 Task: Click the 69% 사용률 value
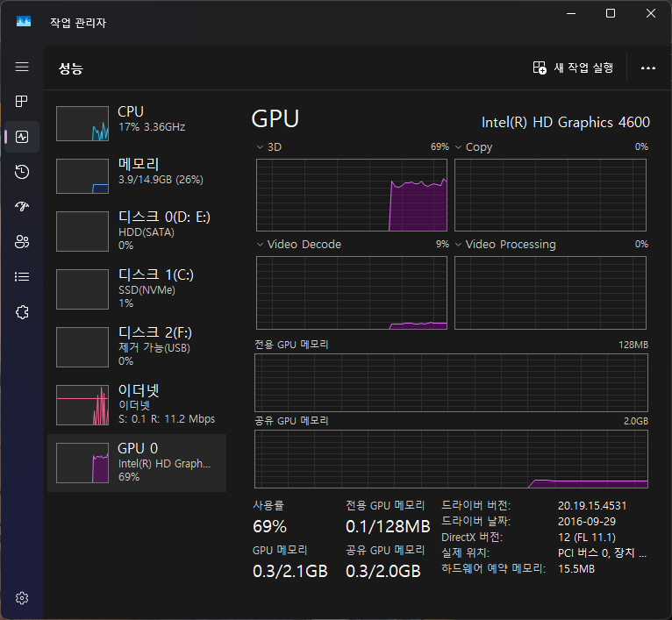269,526
